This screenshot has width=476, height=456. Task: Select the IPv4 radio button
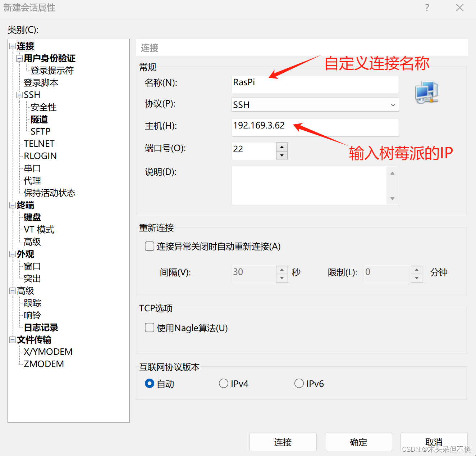point(224,383)
